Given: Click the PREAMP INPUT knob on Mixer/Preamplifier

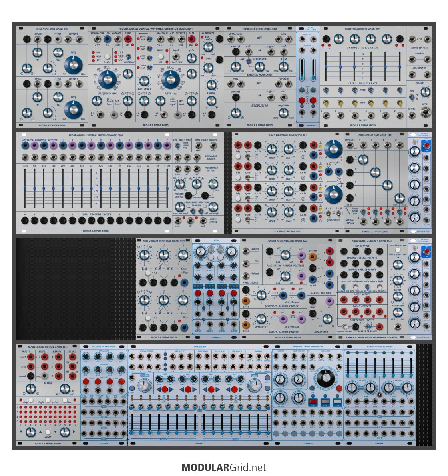Looking at the screenshot, I should pyautogui.click(x=426, y=92).
